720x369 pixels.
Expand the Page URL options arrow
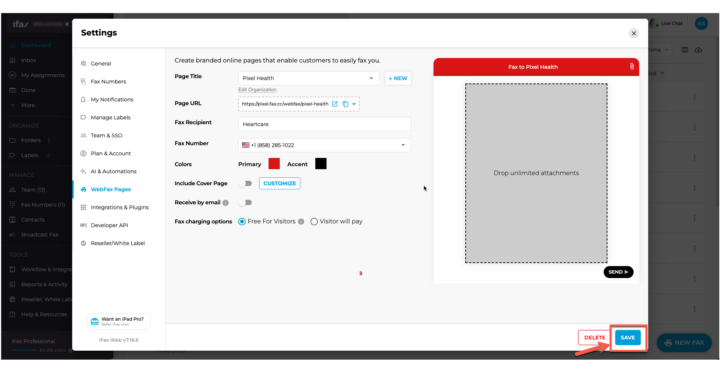354,104
